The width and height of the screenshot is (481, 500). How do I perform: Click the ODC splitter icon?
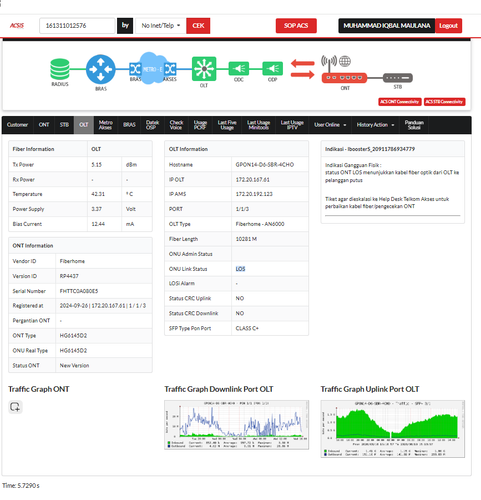pos(239,69)
